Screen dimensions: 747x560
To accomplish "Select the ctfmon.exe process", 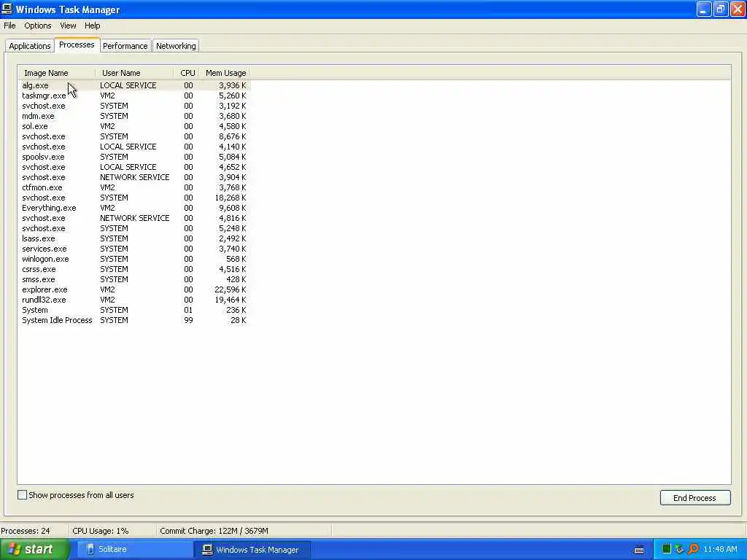I will click(x=134, y=187).
